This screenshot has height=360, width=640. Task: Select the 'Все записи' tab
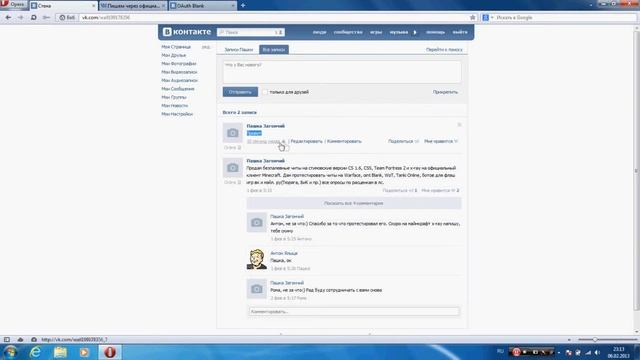(x=273, y=50)
